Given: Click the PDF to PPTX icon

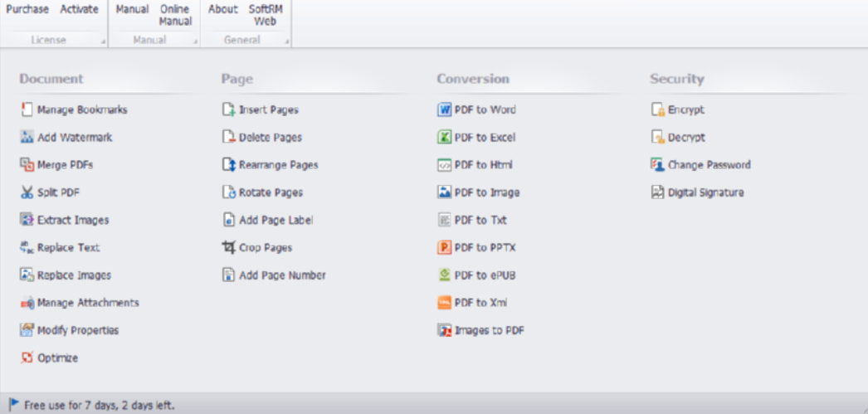Looking at the screenshot, I should pos(444,247).
